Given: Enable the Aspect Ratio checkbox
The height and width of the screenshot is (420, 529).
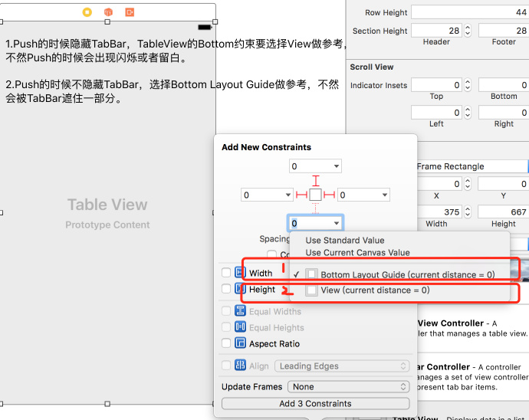Looking at the screenshot, I should (226, 343).
